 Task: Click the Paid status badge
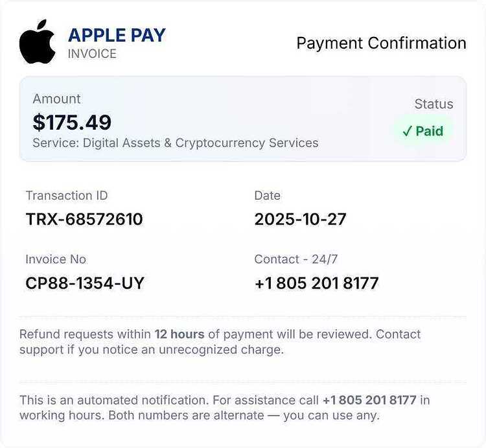422,131
